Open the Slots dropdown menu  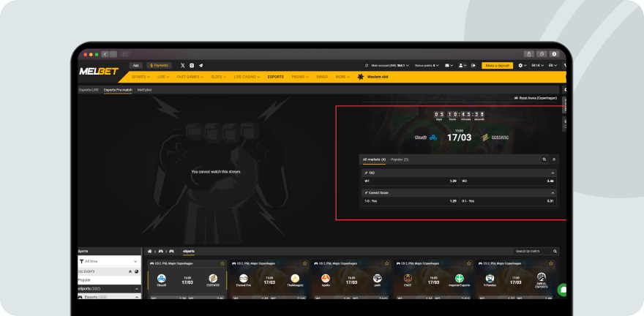[x=218, y=77]
